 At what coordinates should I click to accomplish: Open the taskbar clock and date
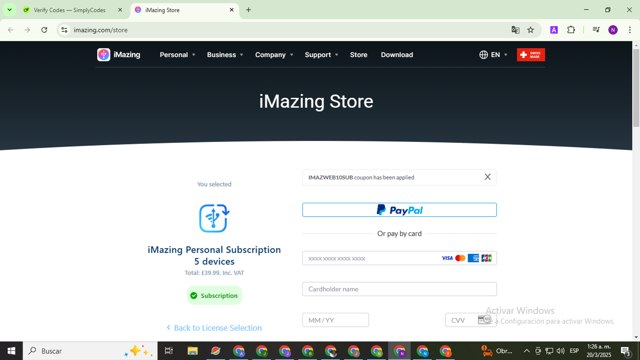599,351
